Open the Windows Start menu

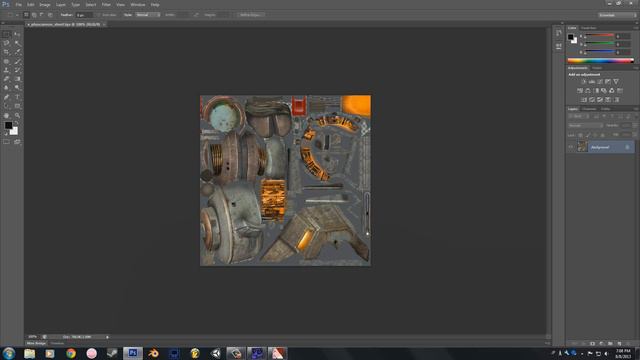9,353
